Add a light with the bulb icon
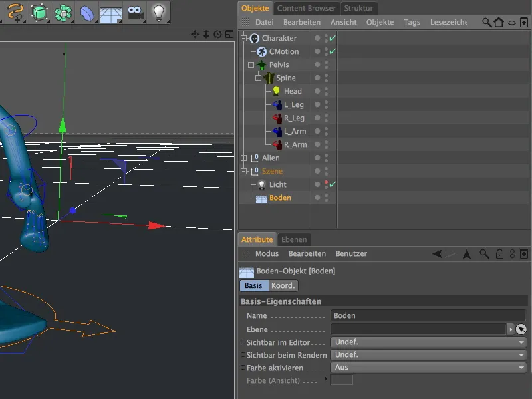This screenshot has width=532, height=399. point(158,13)
